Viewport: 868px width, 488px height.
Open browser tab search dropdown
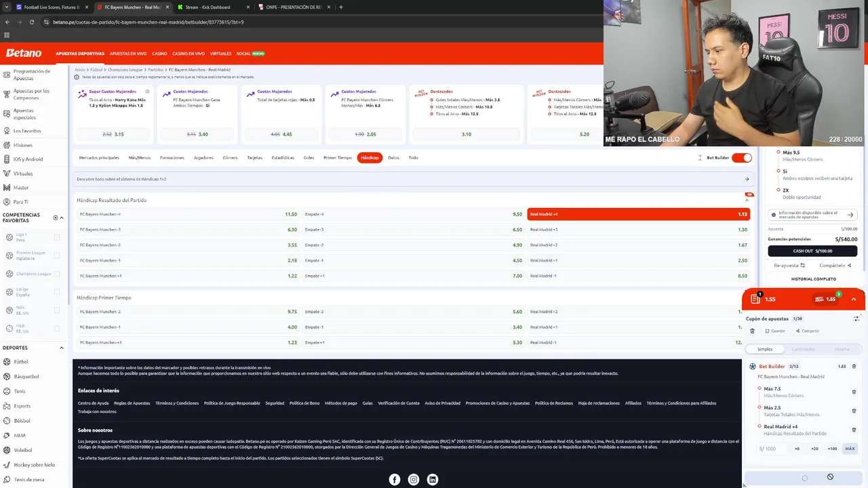pos(7,7)
